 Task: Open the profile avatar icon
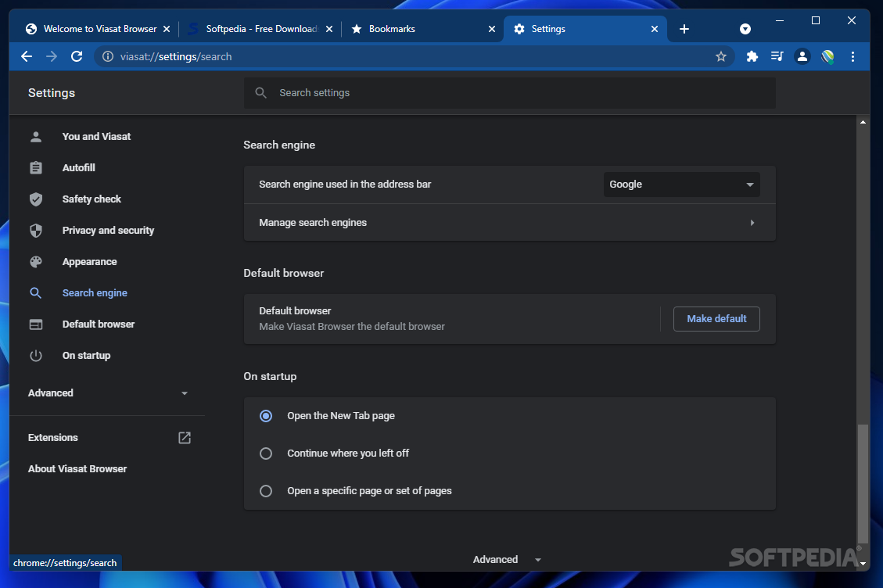(x=802, y=56)
